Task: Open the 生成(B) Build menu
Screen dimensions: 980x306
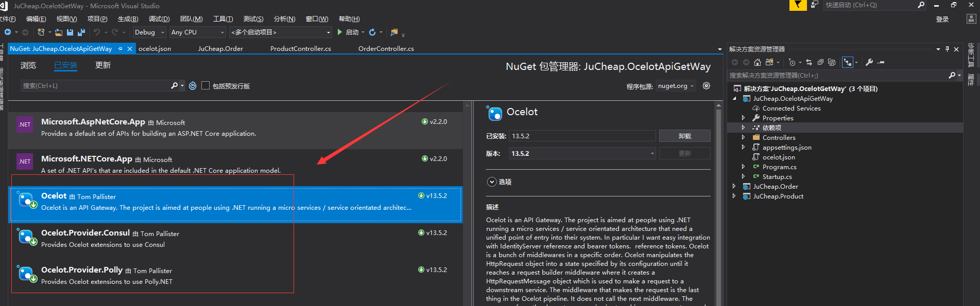Action: tap(128, 19)
